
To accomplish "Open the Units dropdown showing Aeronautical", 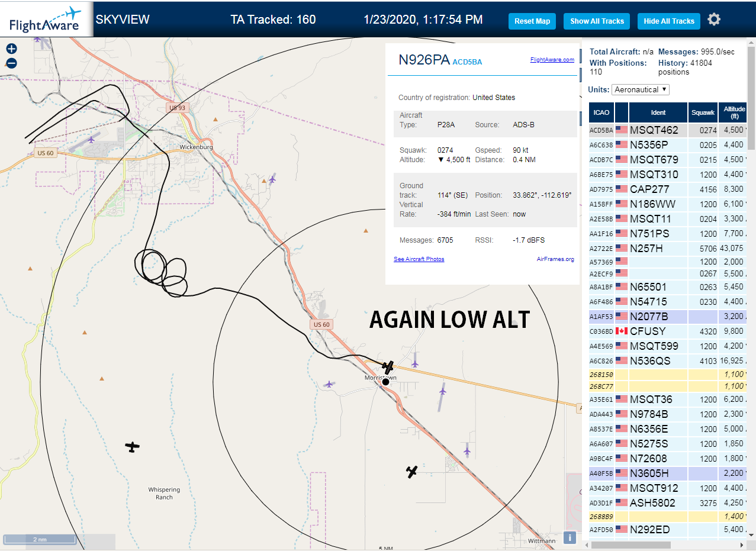I will coord(641,89).
